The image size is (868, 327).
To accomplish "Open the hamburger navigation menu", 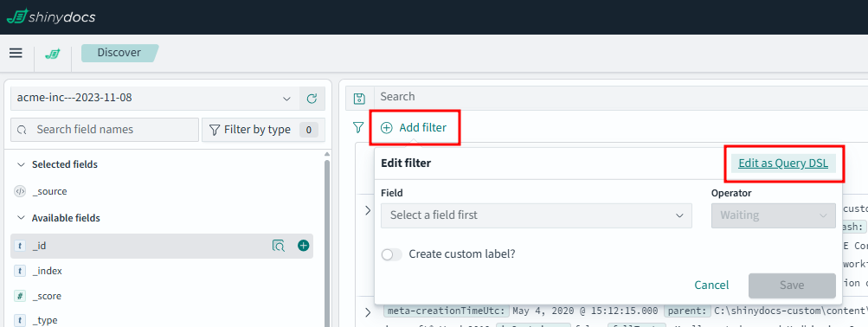I will (16, 53).
